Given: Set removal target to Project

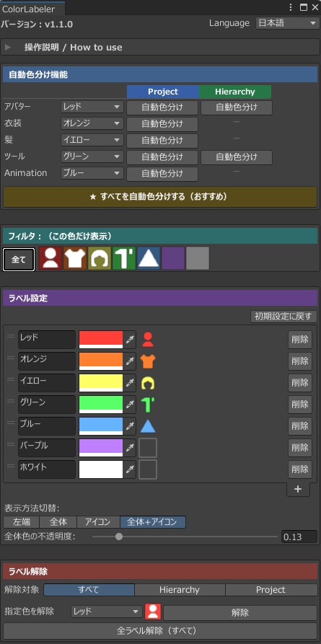Looking at the screenshot, I should [x=271, y=590].
